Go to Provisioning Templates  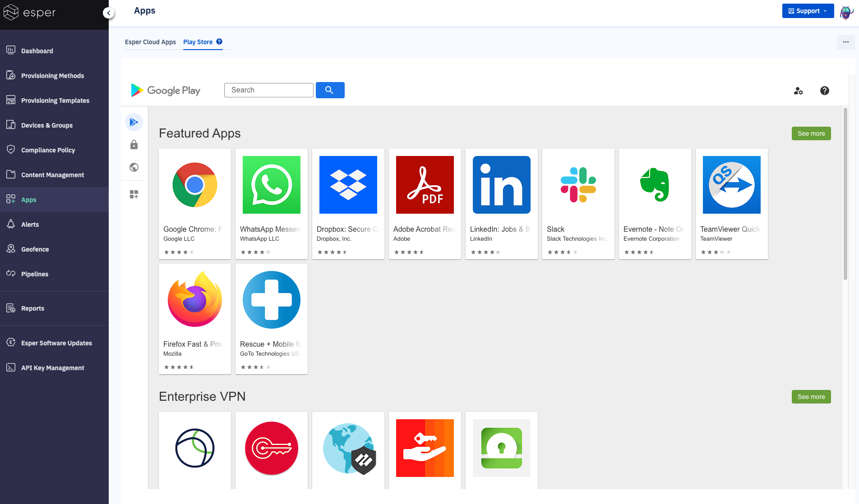click(x=54, y=101)
